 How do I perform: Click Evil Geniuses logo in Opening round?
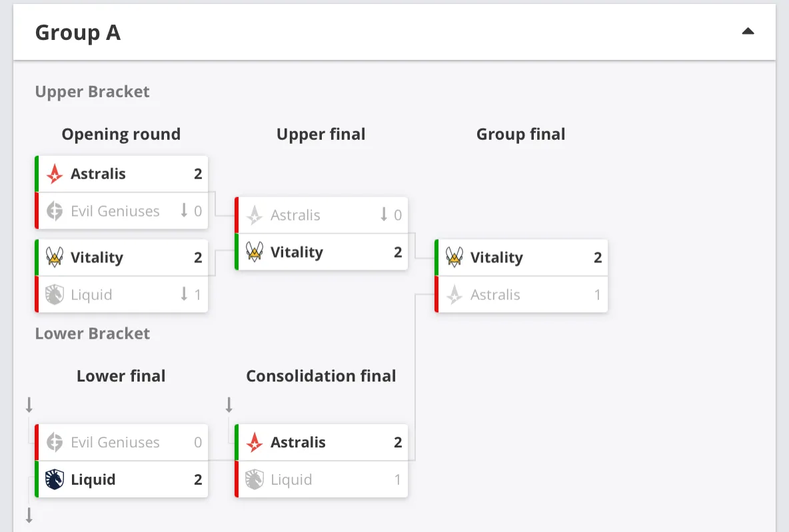[x=55, y=211]
